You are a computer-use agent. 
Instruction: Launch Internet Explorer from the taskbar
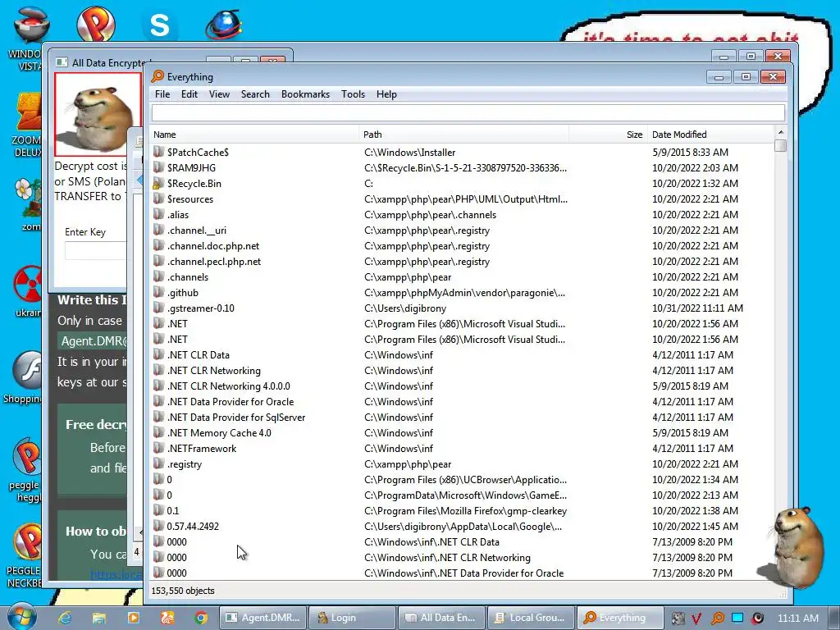65,618
